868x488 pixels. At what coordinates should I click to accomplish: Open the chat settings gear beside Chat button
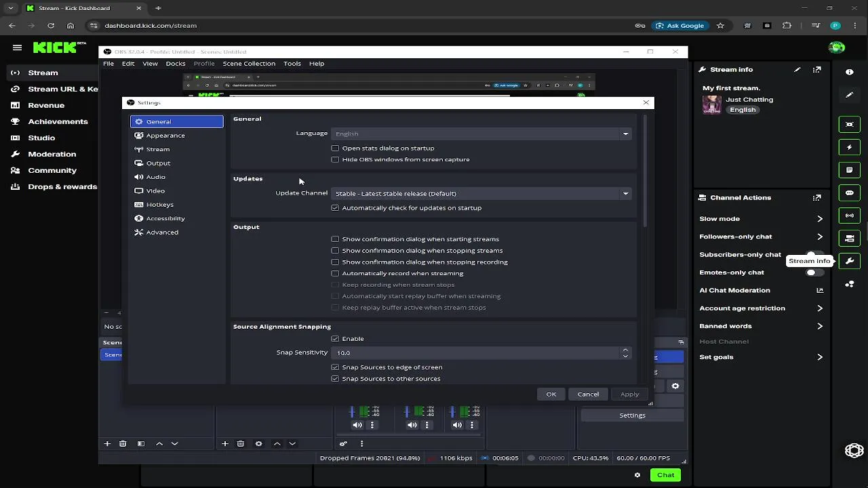637,475
